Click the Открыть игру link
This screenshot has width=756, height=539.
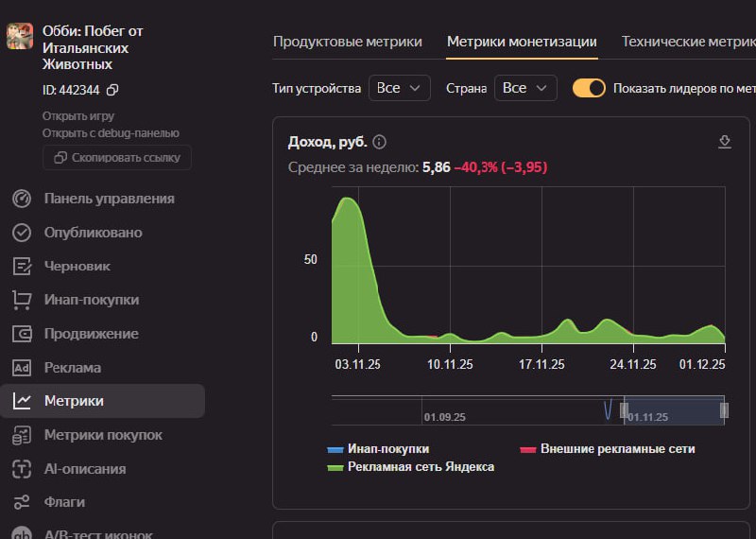click(x=78, y=116)
